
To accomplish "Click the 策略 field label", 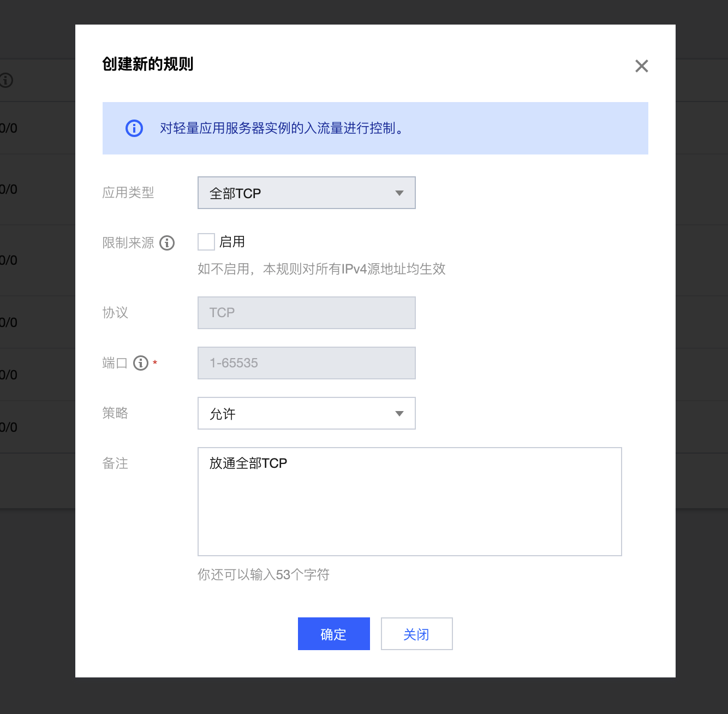I will pyautogui.click(x=115, y=413).
